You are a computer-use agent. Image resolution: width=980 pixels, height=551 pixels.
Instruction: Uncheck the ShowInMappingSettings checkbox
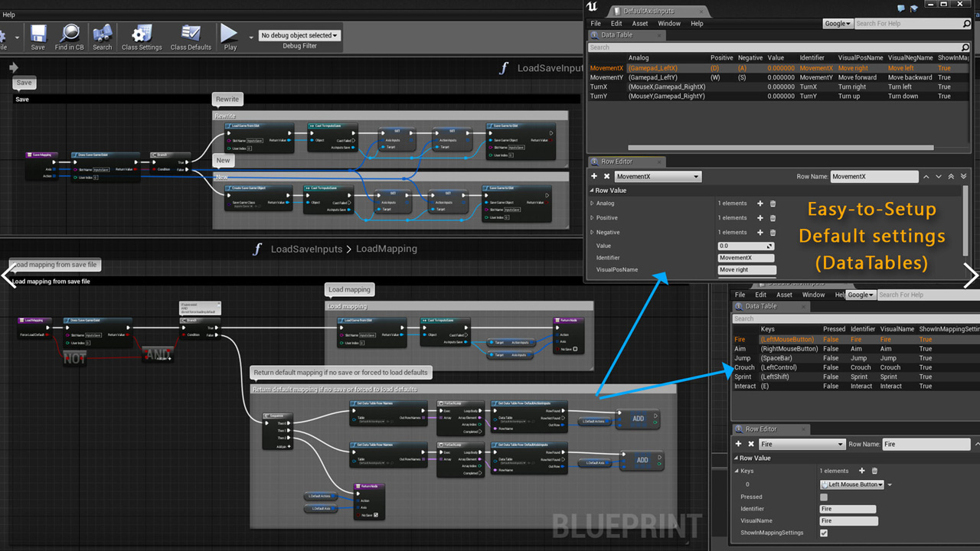[x=824, y=533]
